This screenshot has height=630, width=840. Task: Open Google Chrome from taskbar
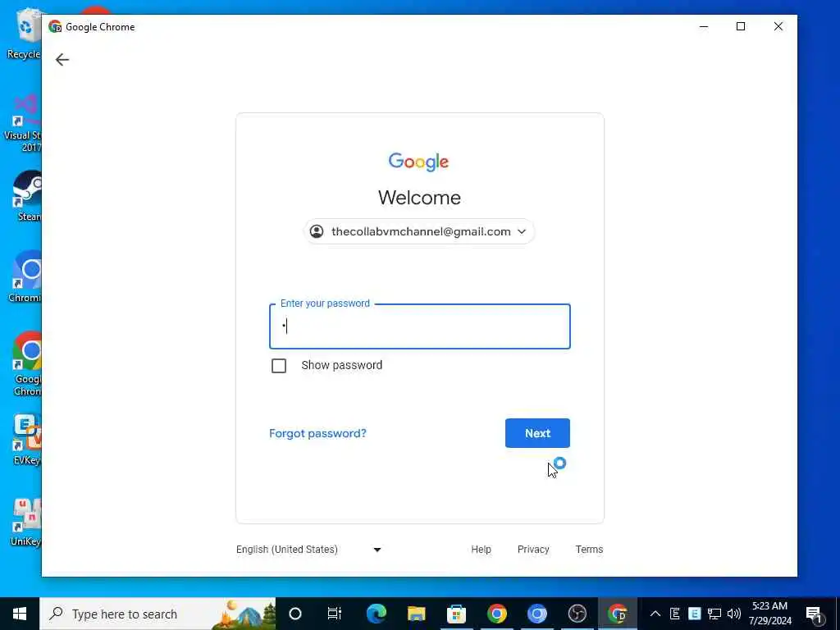click(496, 614)
